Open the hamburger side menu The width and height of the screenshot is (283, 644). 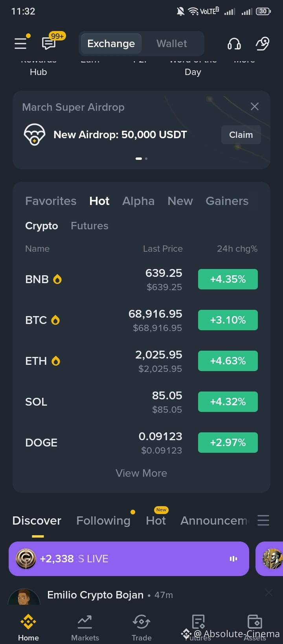[x=20, y=43]
